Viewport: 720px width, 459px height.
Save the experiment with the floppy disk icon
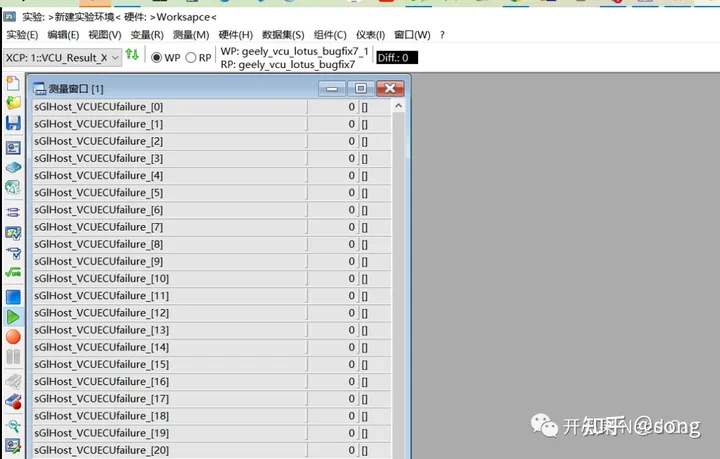click(x=13, y=123)
